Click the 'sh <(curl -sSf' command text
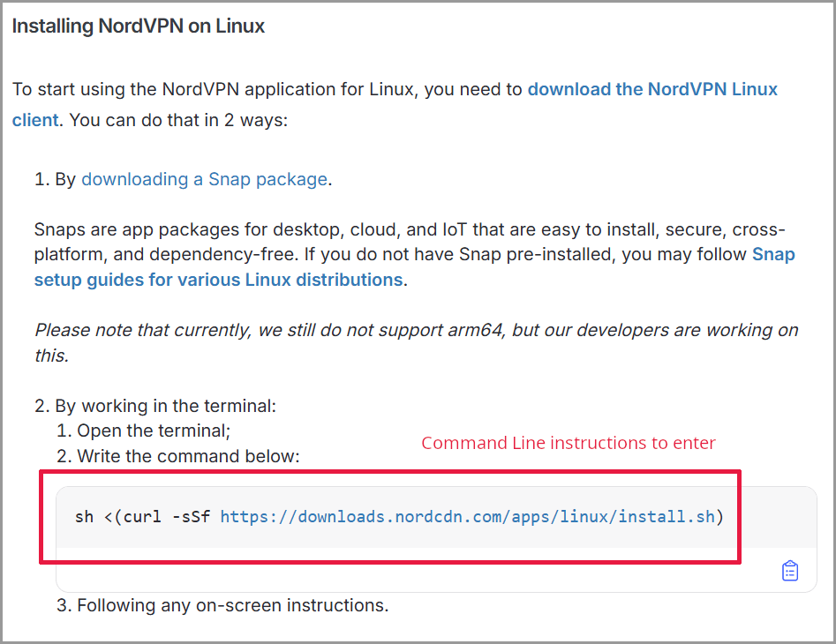 142,517
